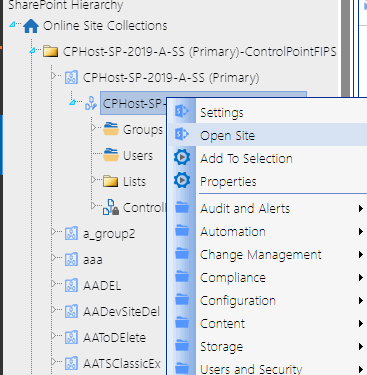Expand the Lists node
The height and width of the screenshot is (375, 367).
(x=93, y=180)
